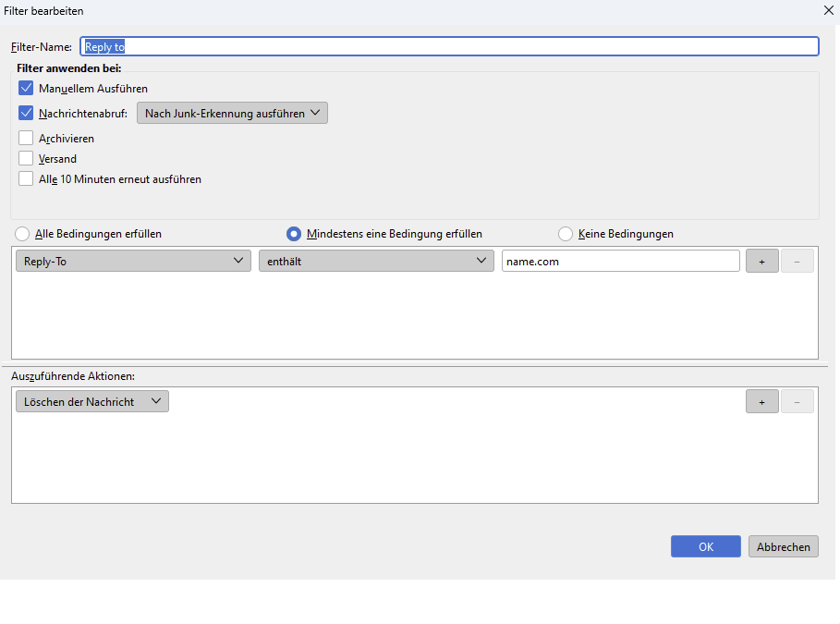Screen dimensions: 840x624
Task: Click the plus button to add a condition
Action: pyautogui.click(x=761, y=262)
